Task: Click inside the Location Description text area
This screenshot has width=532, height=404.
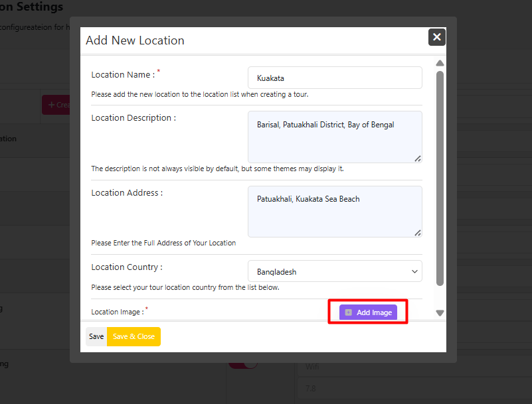Action: tap(335, 137)
